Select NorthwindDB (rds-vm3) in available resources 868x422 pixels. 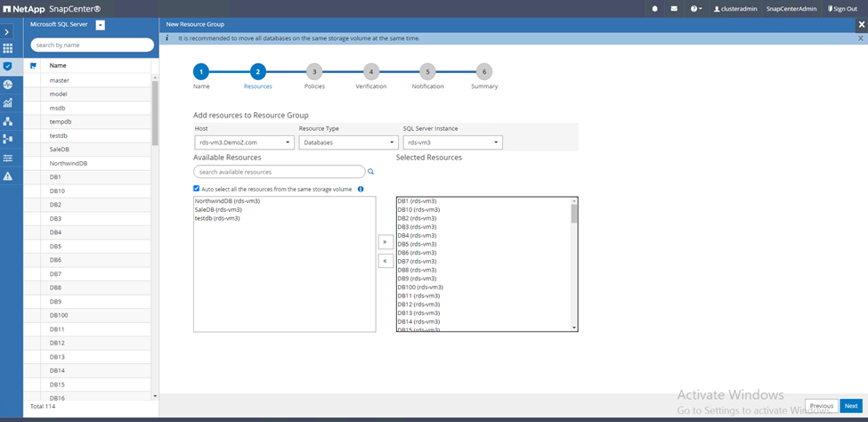(228, 201)
